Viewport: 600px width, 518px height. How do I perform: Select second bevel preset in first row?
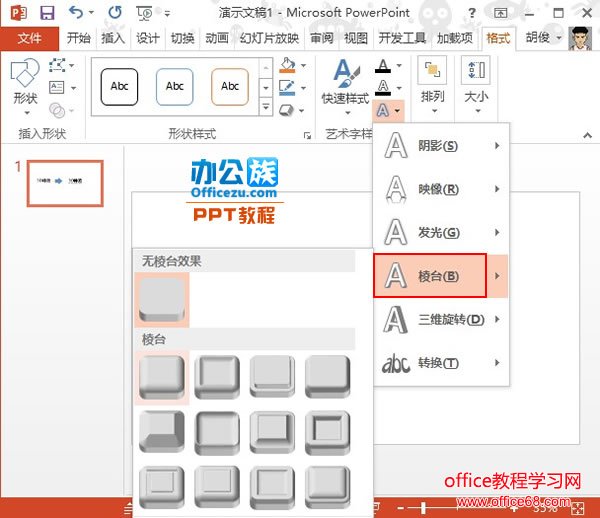click(217, 378)
